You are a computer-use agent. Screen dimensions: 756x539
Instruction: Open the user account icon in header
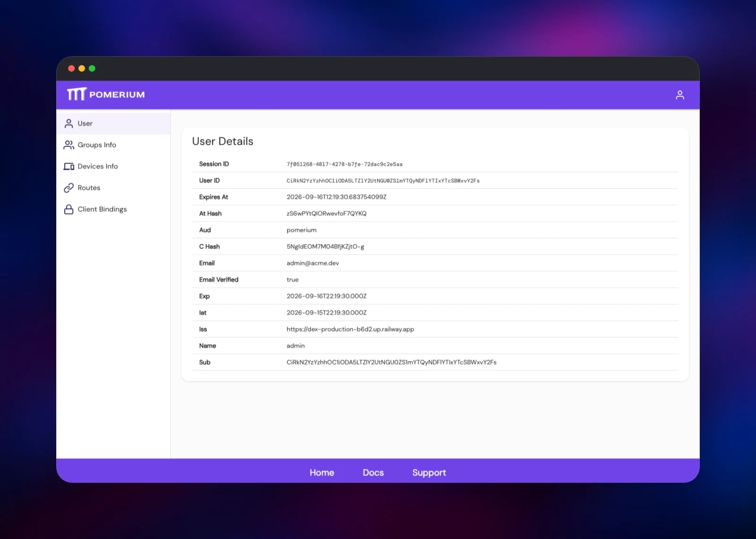click(x=680, y=95)
